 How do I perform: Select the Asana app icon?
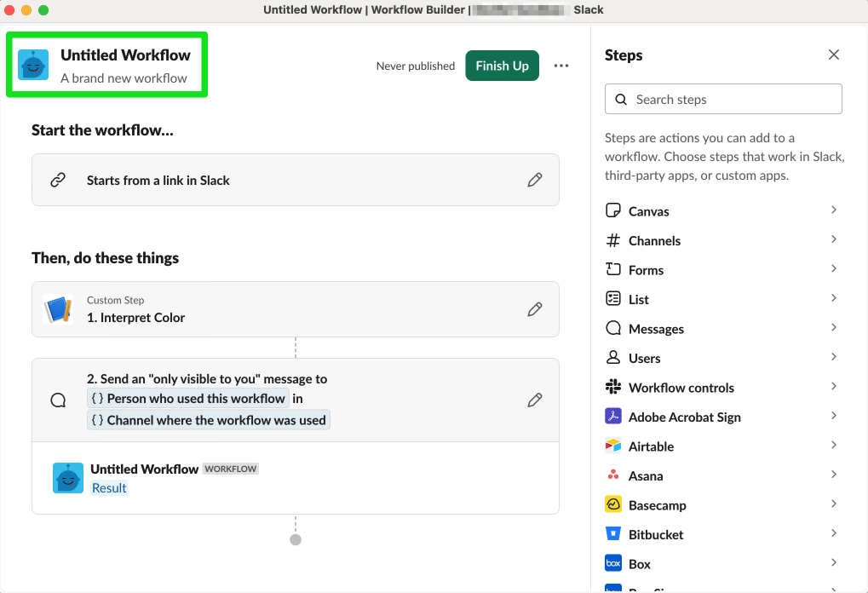[612, 475]
